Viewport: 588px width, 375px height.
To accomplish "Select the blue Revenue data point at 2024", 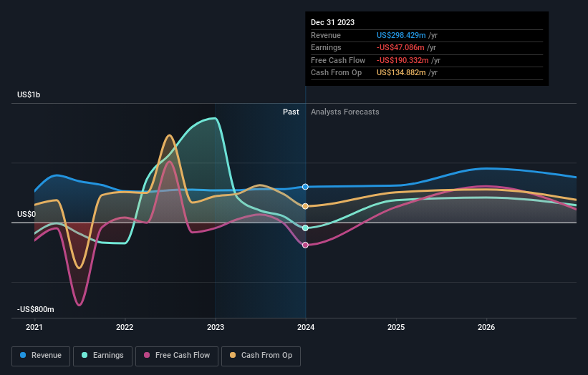I will [305, 187].
